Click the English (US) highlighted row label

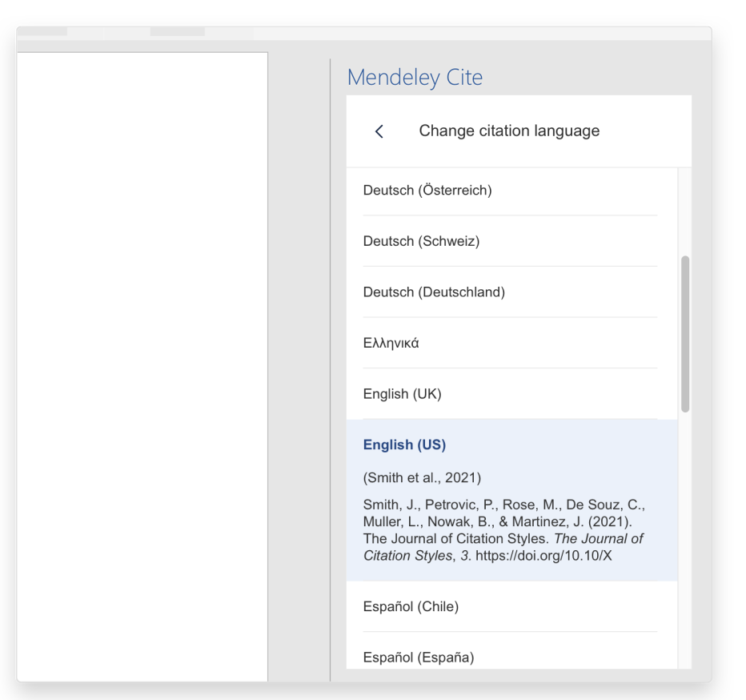click(x=404, y=445)
